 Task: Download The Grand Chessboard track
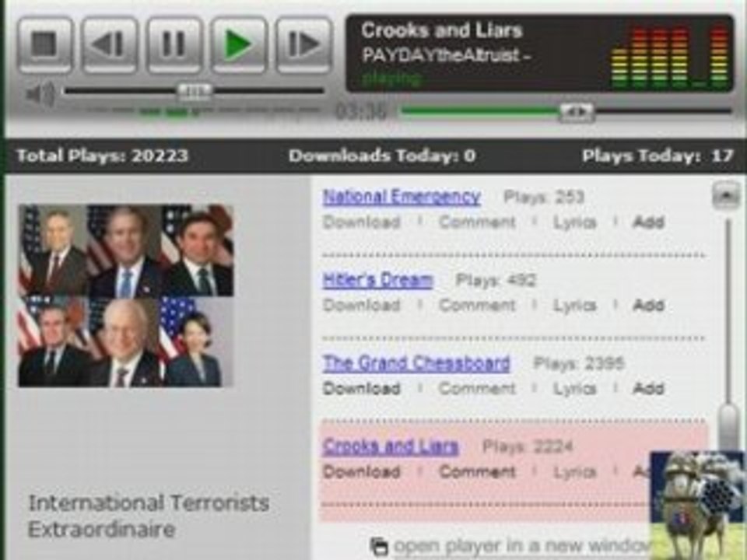click(361, 389)
